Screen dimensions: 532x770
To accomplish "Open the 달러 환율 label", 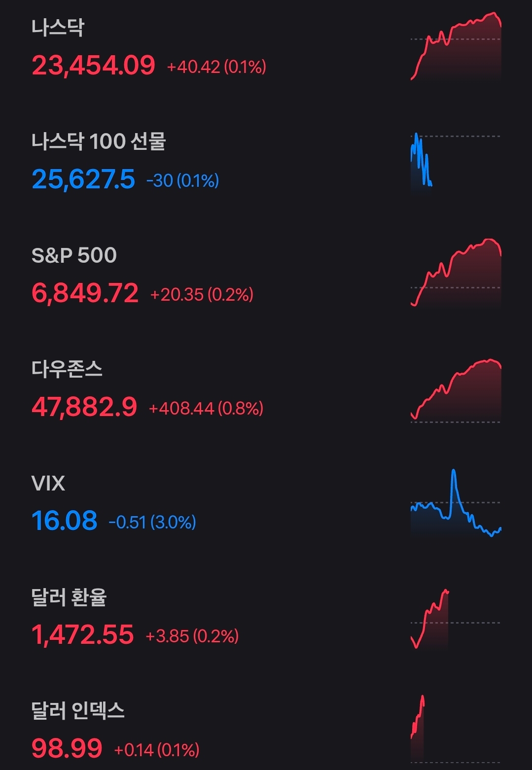I will coord(69,597).
